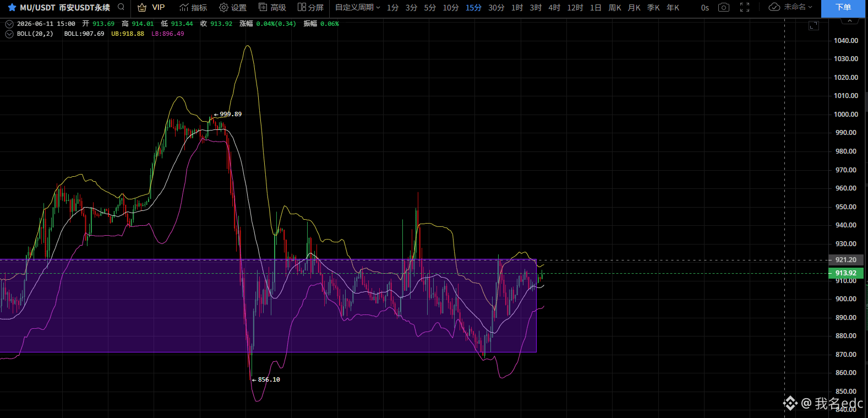Select the 5分 timeframe
868x418 pixels.
point(430,8)
